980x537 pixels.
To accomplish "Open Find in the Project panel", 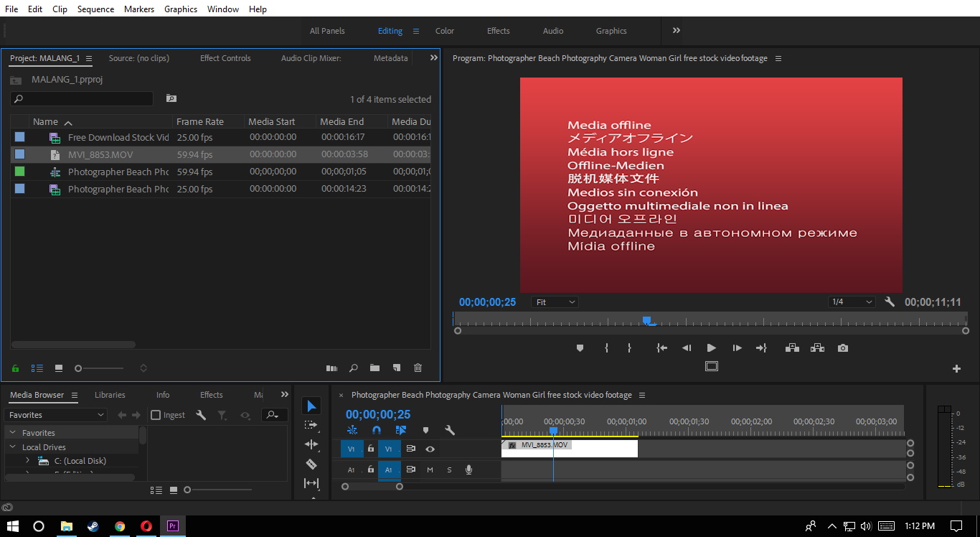I will click(353, 368).
